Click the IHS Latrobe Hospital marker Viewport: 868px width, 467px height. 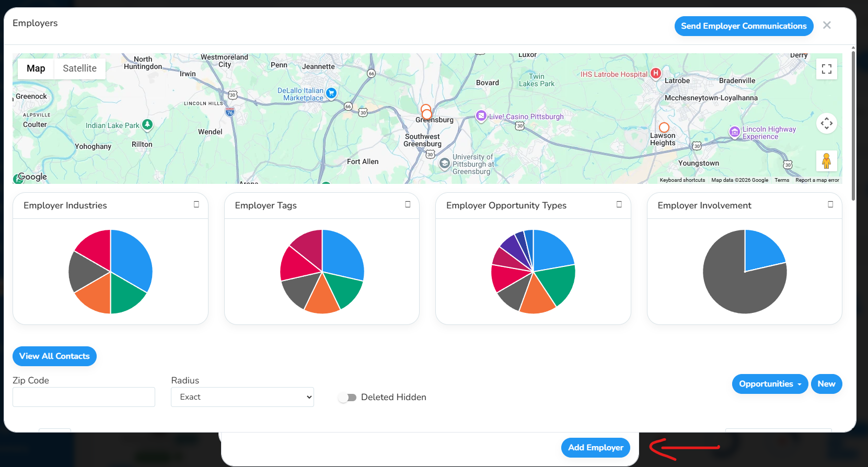coord(655,74)
